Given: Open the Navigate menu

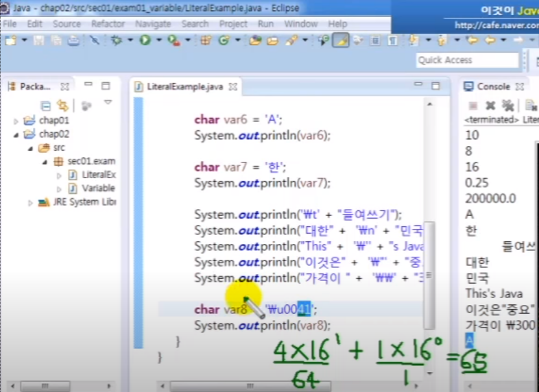Looking at the screenshot, I should [x=153, y=24].
